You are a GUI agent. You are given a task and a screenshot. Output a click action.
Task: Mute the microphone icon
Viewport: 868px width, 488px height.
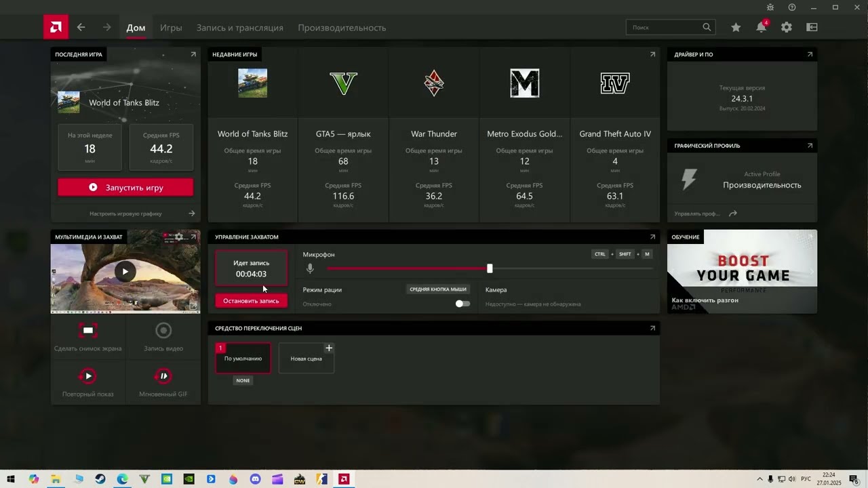310,268
